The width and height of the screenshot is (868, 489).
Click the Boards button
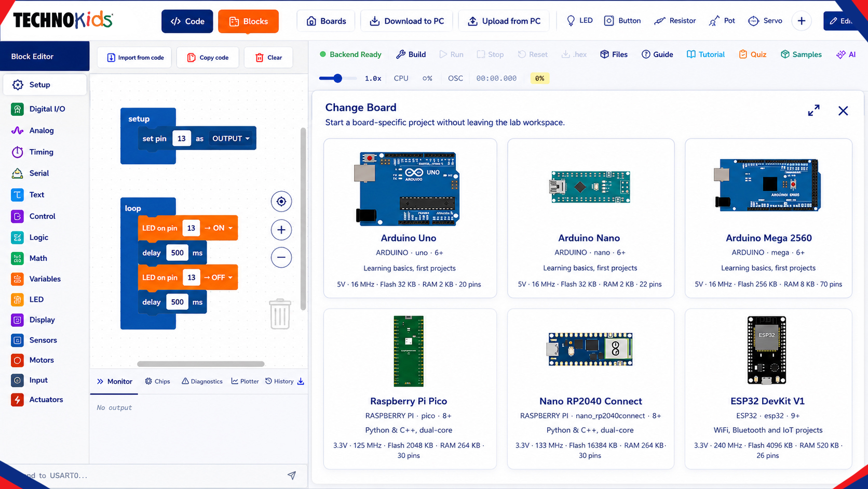(x=326, y=21)
